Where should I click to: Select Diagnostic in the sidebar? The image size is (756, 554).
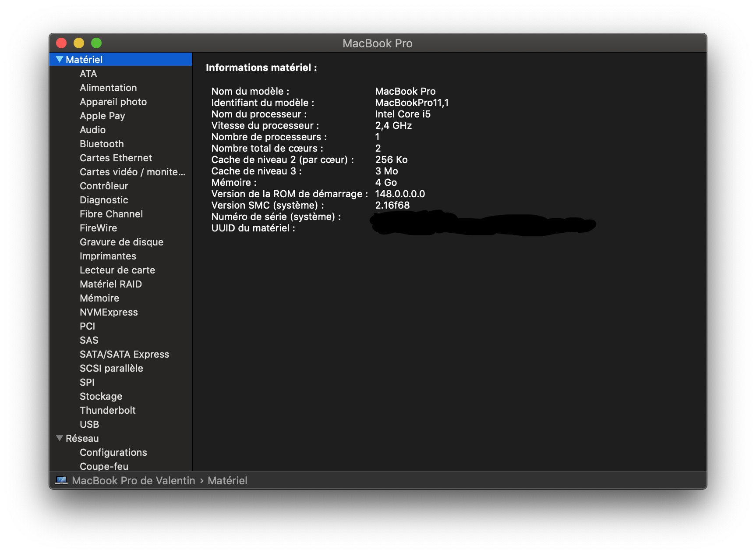(x=104, y=200)
